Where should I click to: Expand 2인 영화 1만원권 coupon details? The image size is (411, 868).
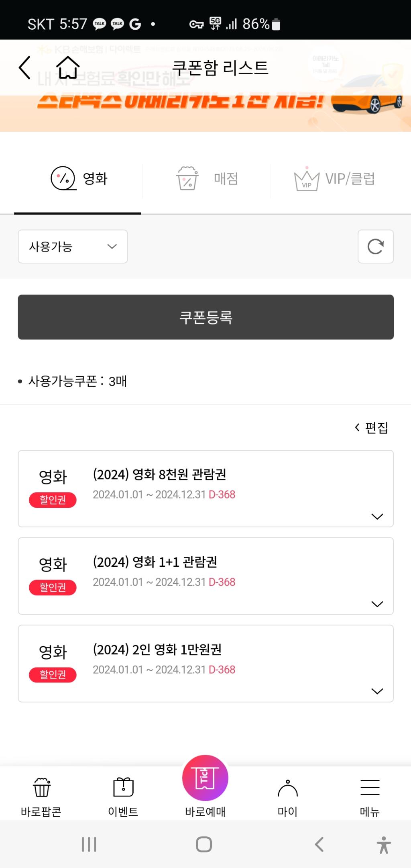[377, 691]
